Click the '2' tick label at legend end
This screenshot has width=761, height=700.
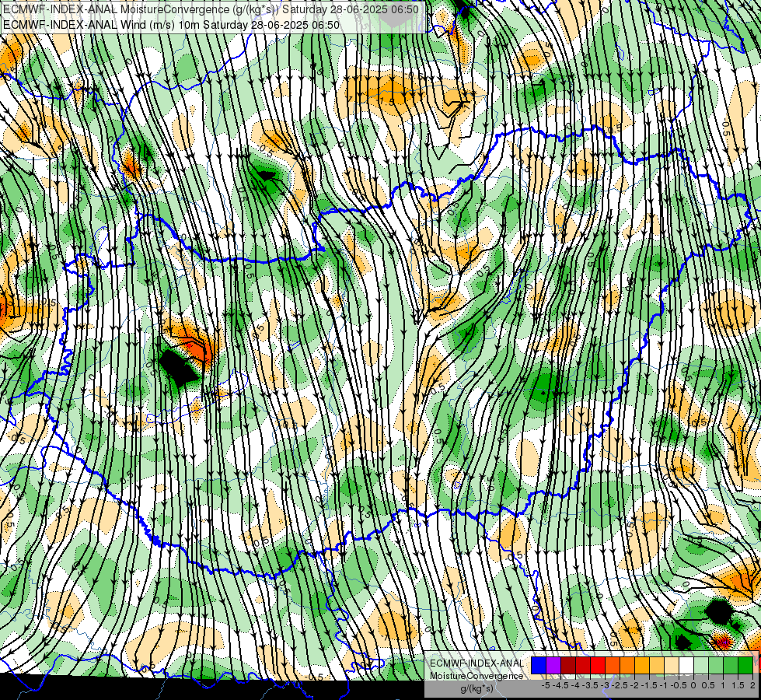coord(752,685)
